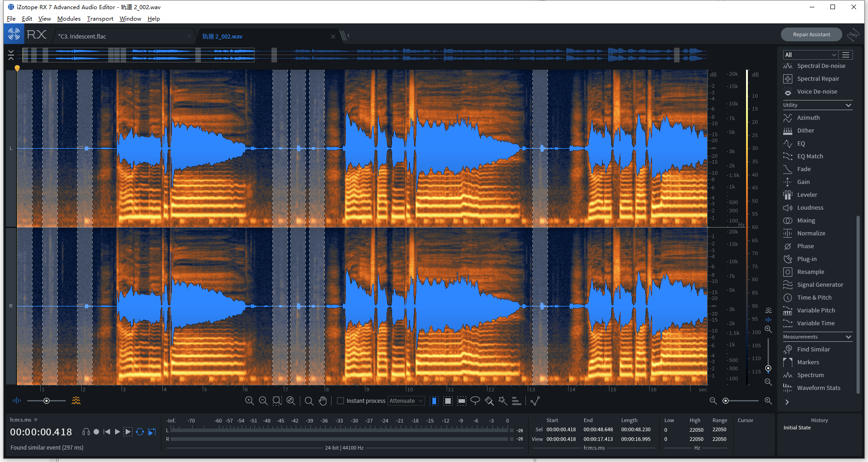Image resolution: width=868 pixels, height=462 pixels.
Task: Zoom out to show the full file
Action: point(291,401)
